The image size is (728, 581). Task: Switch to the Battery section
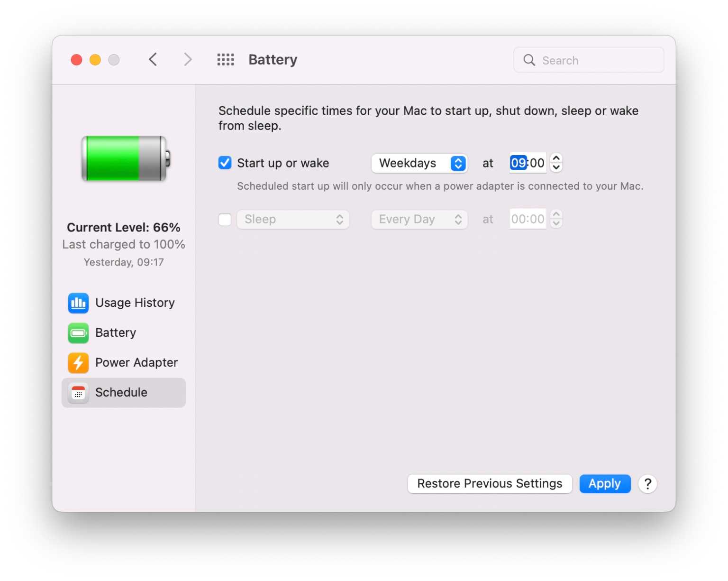[115, 333]
